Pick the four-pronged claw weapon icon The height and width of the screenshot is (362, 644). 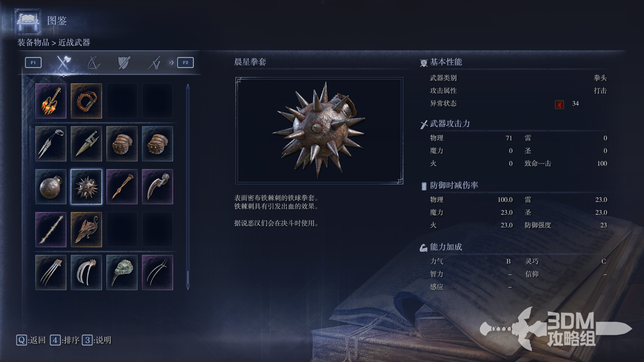point(51,273)
